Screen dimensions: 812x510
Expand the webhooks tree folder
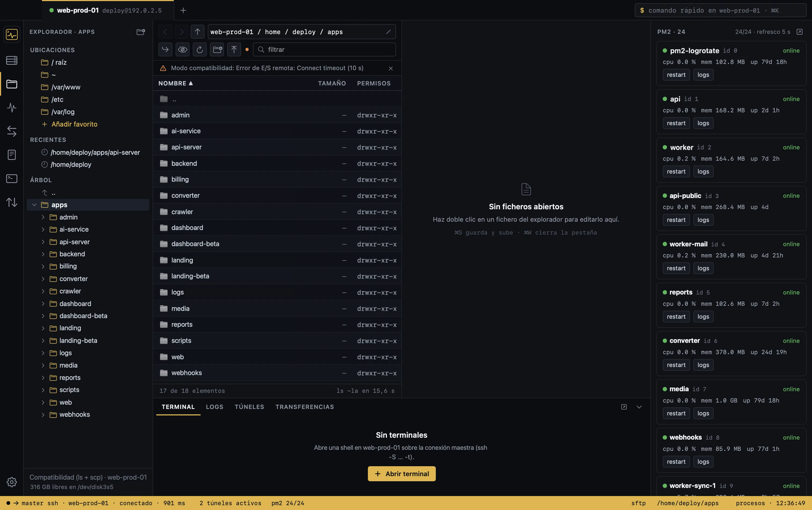pos(43,415)
